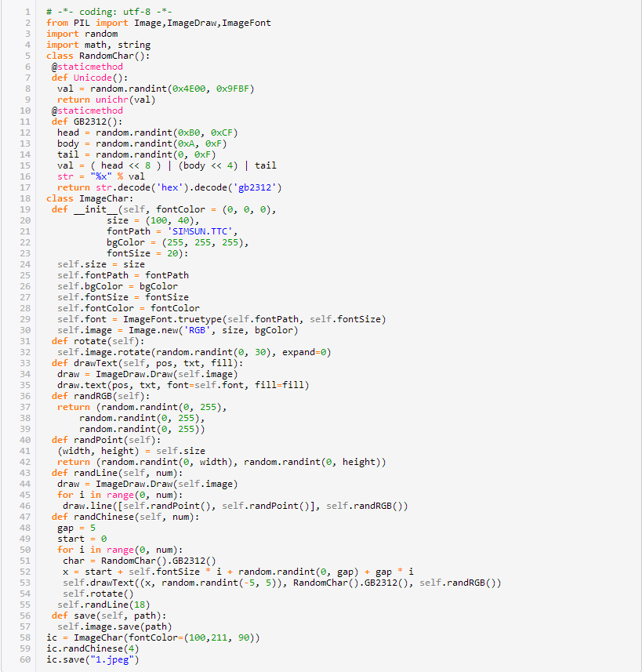Click the '@staticmethod' decorator on line 6
This screenshot has height=672, width=642.
tap(88, 67)
